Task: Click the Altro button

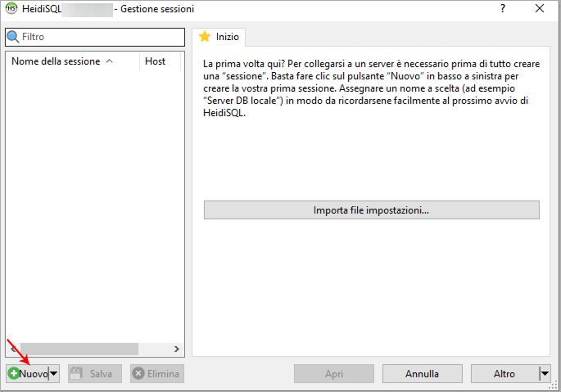Action: 504,374
